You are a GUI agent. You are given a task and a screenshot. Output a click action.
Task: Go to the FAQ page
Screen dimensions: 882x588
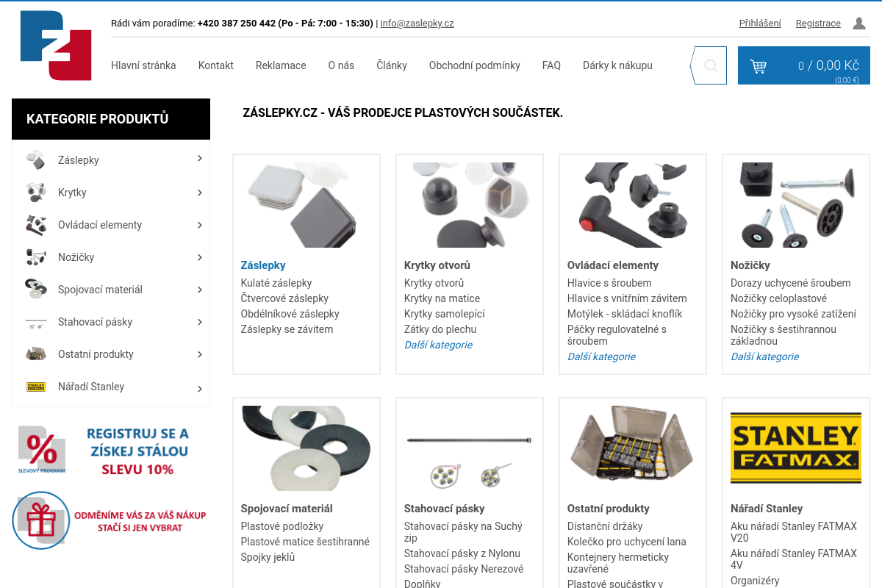click(x=551, y=65)
